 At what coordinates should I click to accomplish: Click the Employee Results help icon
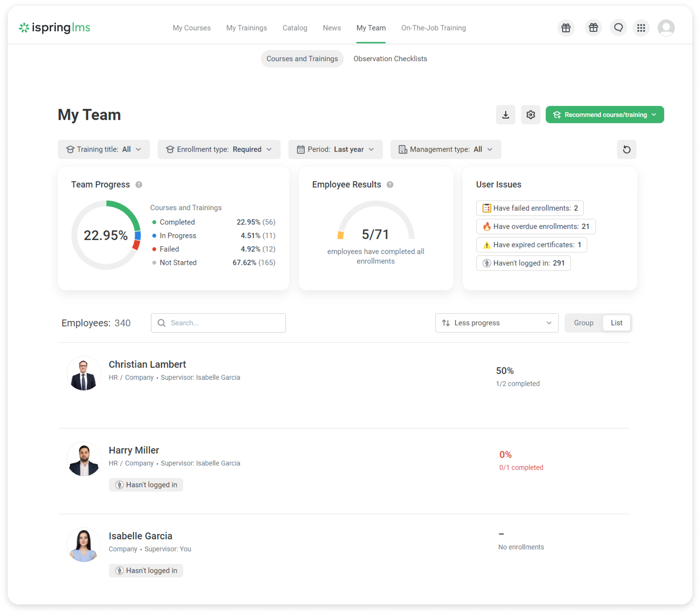pos(390,185)
